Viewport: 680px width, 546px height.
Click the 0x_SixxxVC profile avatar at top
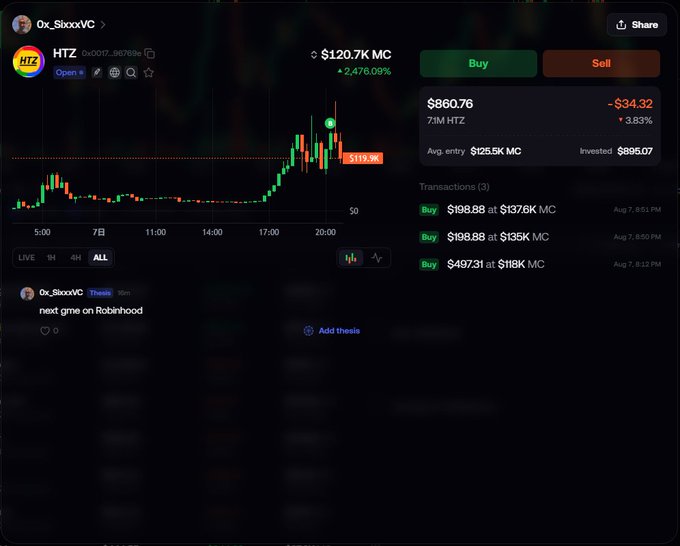pyautogui.click(x=22, y=25)
